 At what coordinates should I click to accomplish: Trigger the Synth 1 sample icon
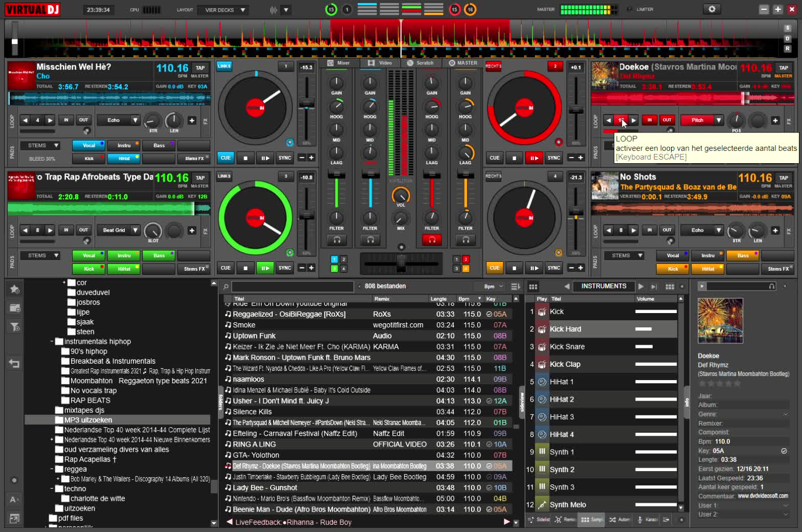pos(542,452)
